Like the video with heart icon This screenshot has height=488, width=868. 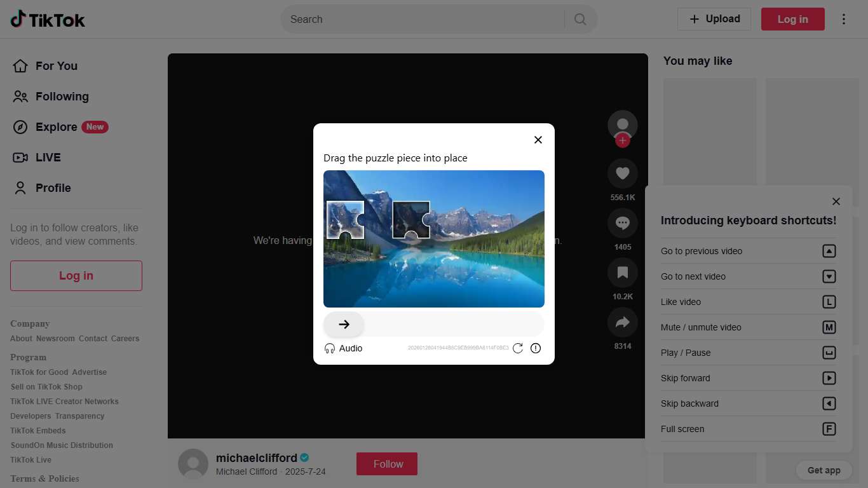tap(622, 173)
